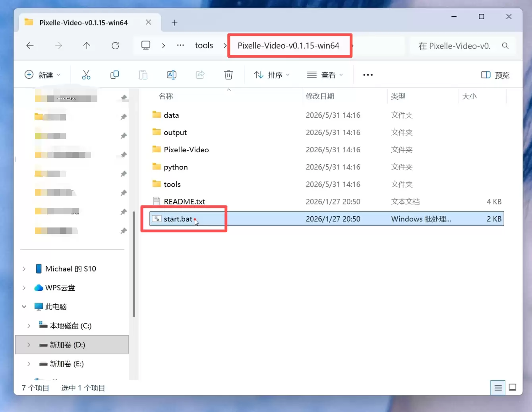Delete the selected file with trash icon
The height and width of the screenshot is (412, 532).
point(228,75)
